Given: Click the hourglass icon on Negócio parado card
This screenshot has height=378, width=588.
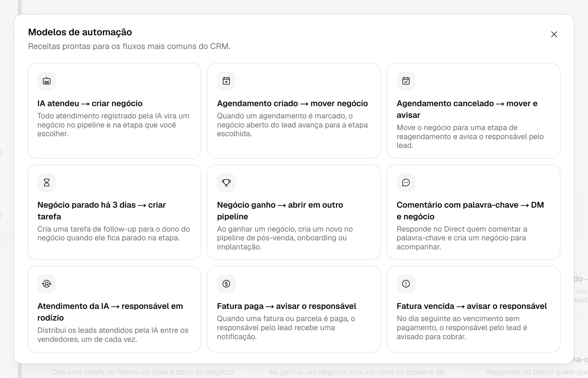Looking at the screenshot, I should click(47, 183).
